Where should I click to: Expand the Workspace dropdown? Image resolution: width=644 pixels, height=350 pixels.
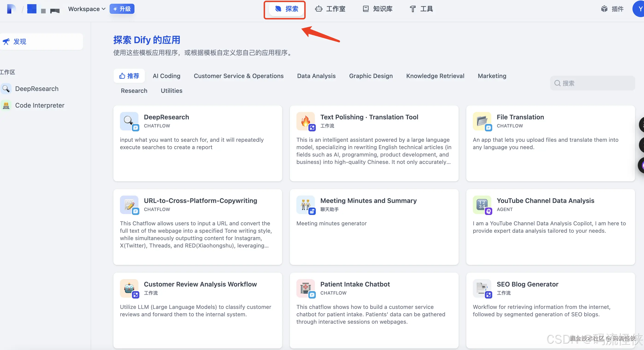pos(86,9)
